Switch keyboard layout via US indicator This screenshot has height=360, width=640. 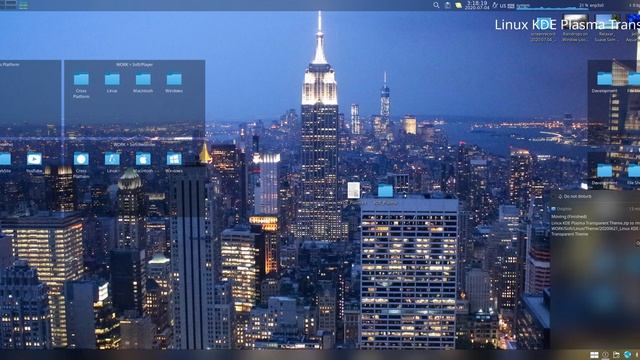[503, 6]
